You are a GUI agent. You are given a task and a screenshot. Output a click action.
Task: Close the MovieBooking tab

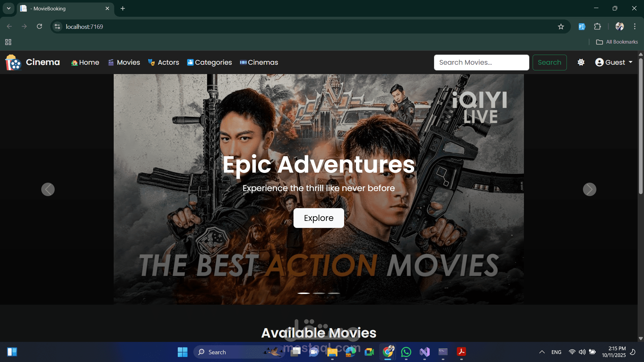[x=107, y=8]
